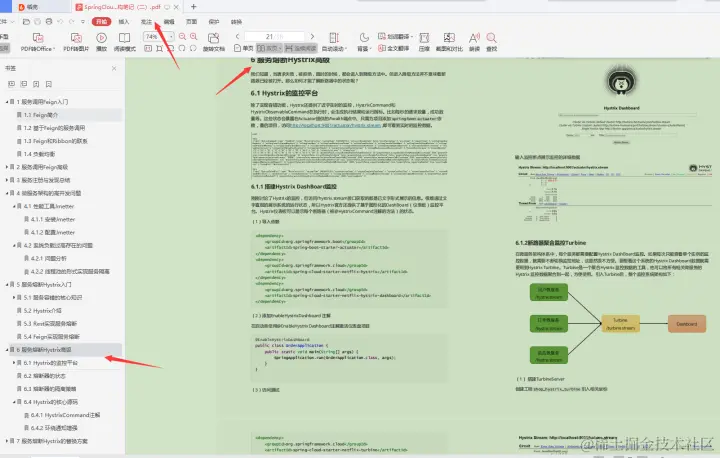This screenshot has width=720, height=458.
Task: Open the Annotate ribbon tab
Action: click(146, 22)
